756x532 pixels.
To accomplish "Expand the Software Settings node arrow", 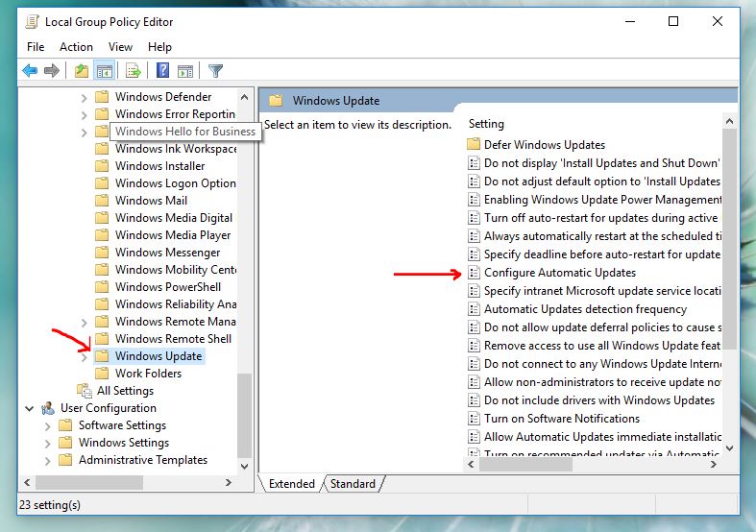I will coord(47,425).
